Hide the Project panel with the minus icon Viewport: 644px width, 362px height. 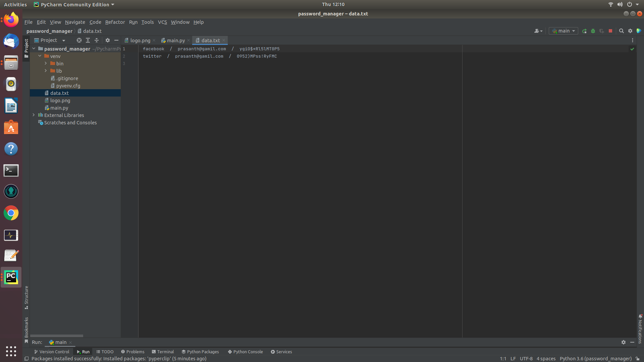click(116, 40)
